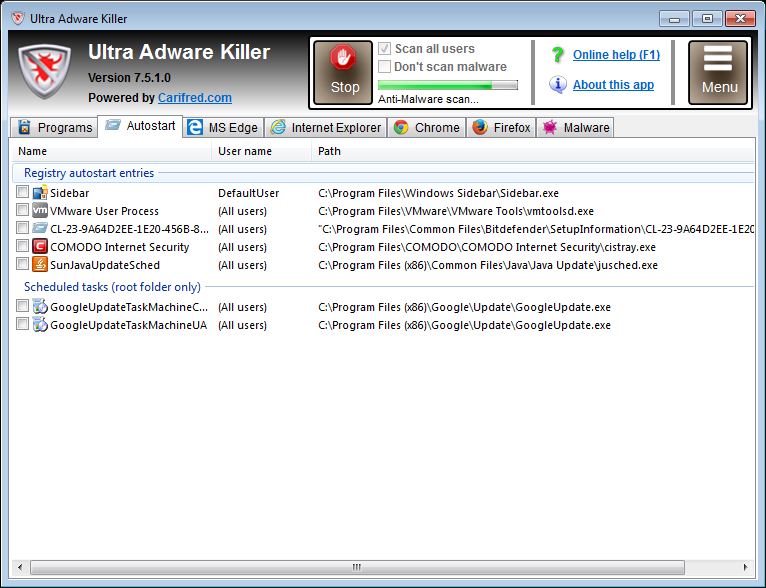
Task: Select the Sidebar.exe path text
Action: point(438,193)
